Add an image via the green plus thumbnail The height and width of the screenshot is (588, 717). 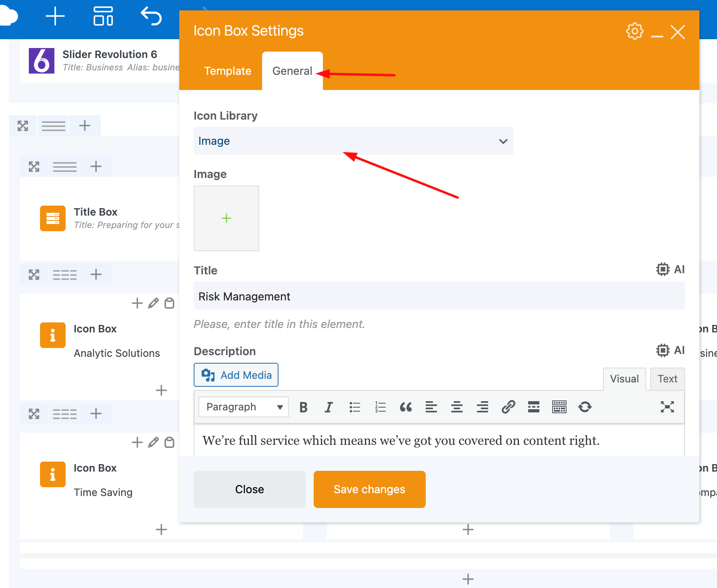pyautogui.click(x=226, y=218)
